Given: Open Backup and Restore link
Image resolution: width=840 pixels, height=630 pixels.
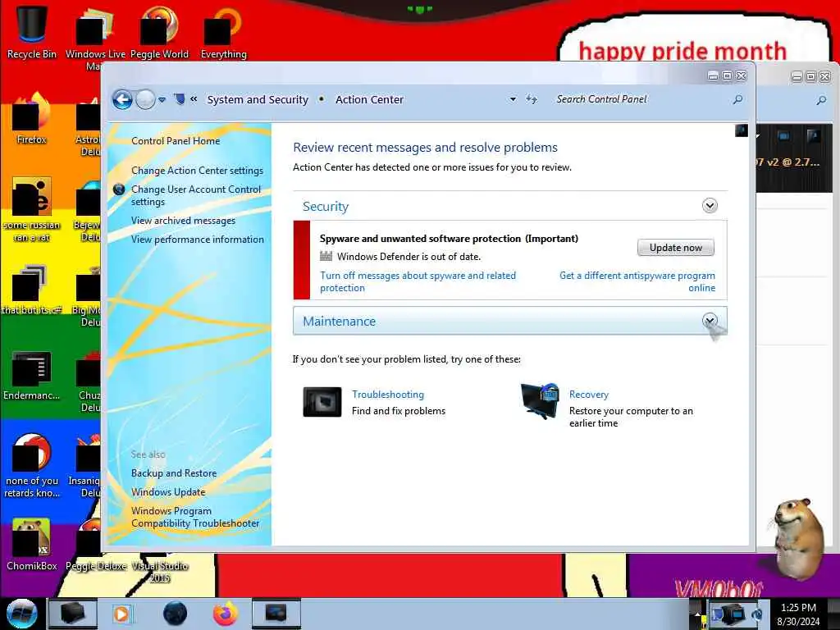Looking at the screenshot, I should tap(174, 473).
